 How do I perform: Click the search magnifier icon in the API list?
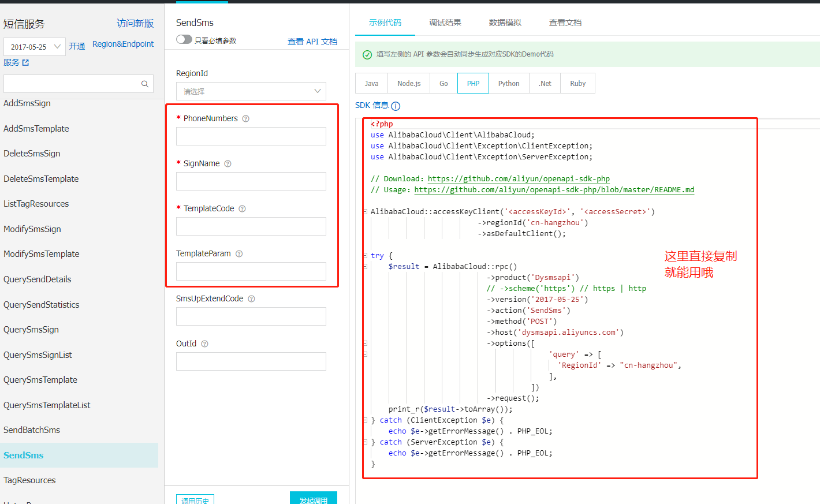[145, 84]
